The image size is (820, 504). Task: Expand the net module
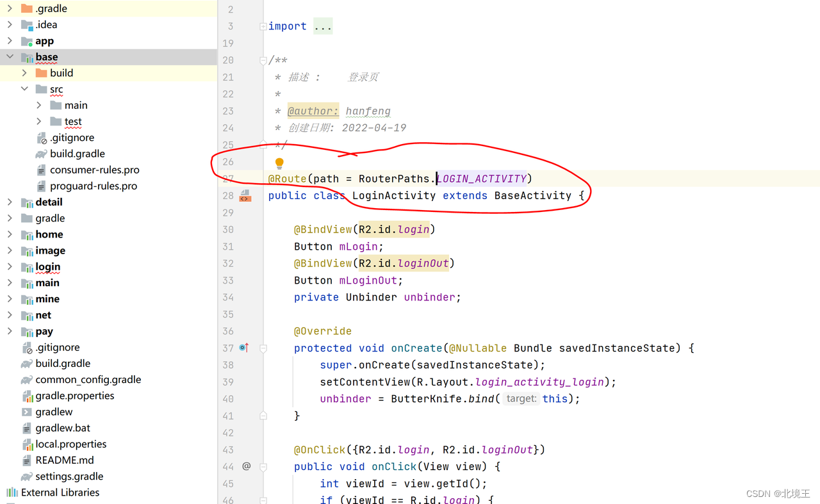coord(10,315)
